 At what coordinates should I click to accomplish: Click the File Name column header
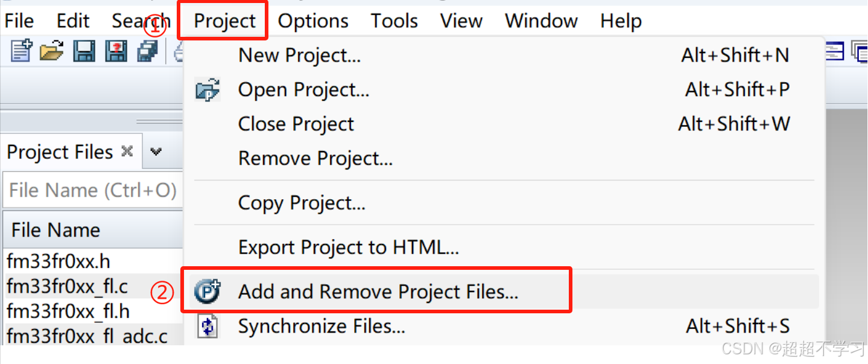click(x=55, y=230)
